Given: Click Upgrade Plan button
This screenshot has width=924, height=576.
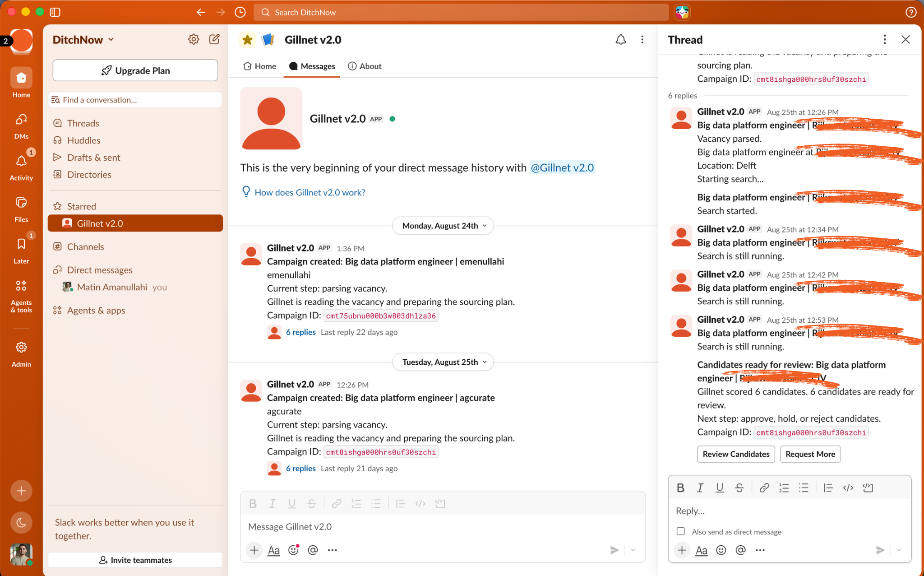Looking at the screenshot, I should coord(135,70).
